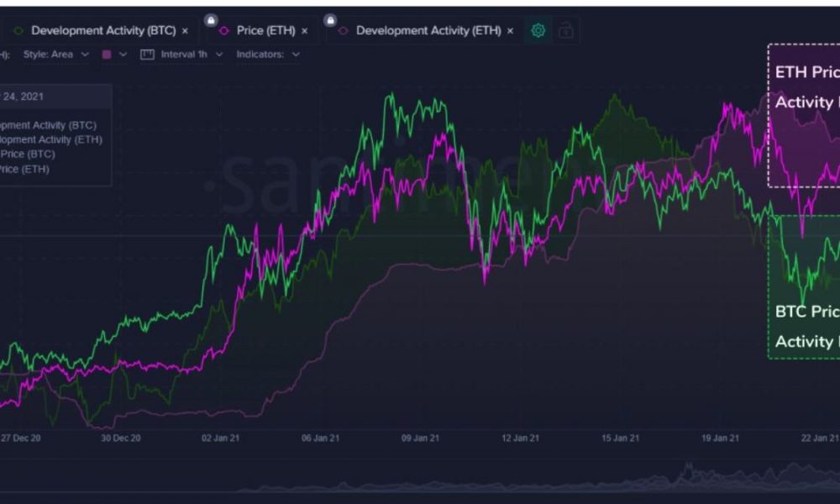Click the 09 Jan 21 axis label
This screenshot has width=840, height=504.
point(420,438)
